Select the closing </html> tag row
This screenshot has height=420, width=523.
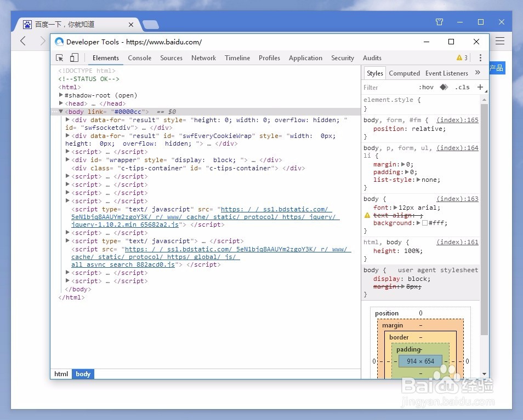coord(206,297)
